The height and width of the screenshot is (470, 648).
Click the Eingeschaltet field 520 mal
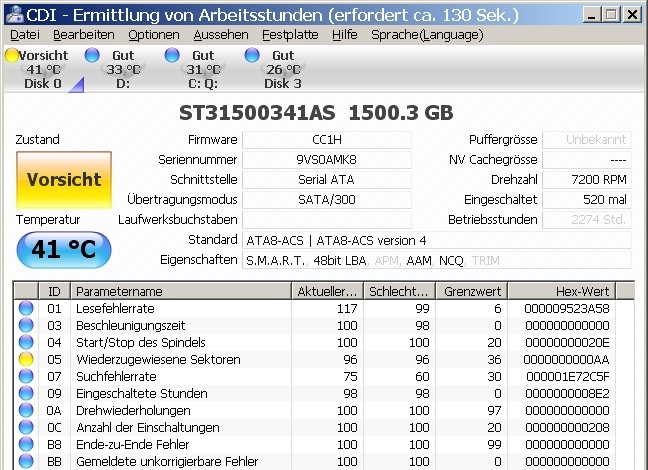click(x=587, y=200)
